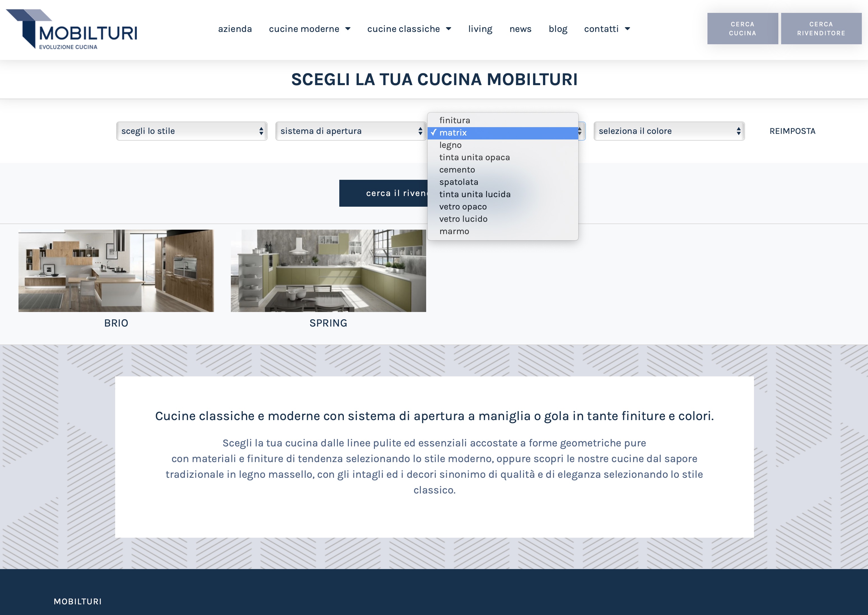Select checked matrix option
868x615 pixels.
point(453,133)
